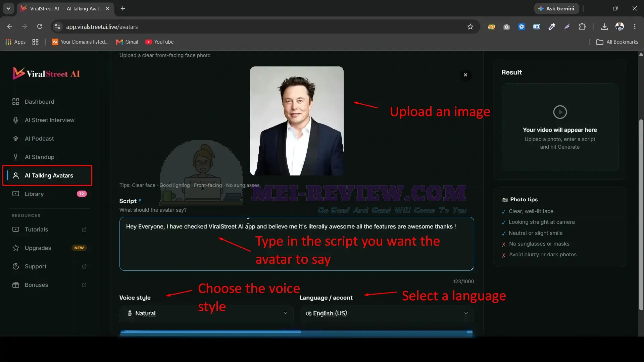Image resolution: width=644 pixels, height=362 pixels.
Task: Reload the page
Action: click(40, 27)
